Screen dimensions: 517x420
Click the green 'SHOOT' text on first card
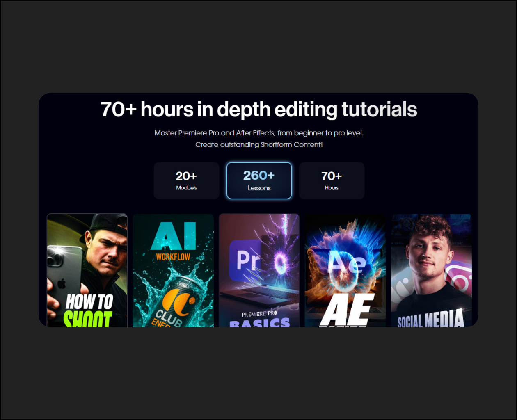(x=88, y=319)
